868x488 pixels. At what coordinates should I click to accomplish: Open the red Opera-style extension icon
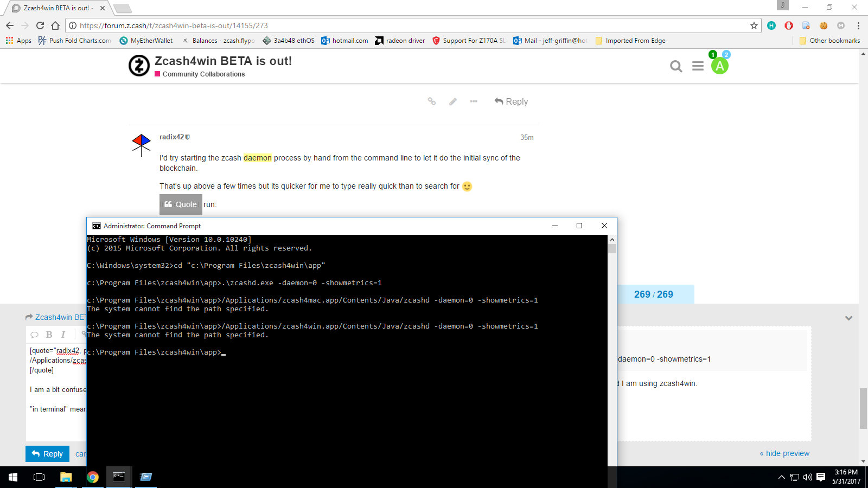coord(789,25)
